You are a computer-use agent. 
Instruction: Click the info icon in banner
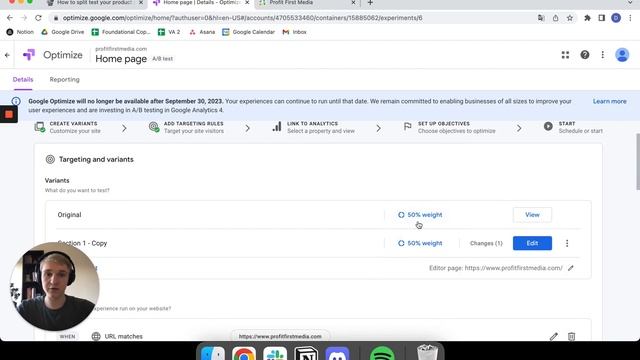[x=16, y=101]
